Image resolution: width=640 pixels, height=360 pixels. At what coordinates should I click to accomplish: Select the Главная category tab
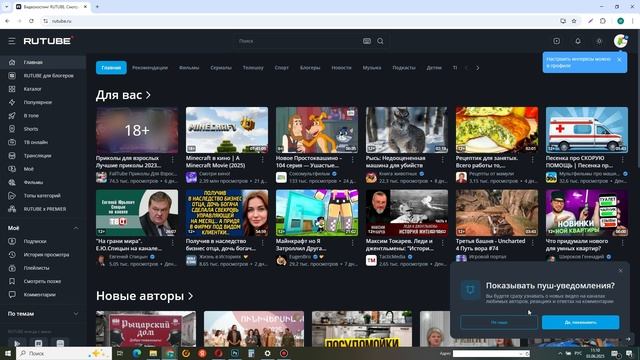pos(111,68)
